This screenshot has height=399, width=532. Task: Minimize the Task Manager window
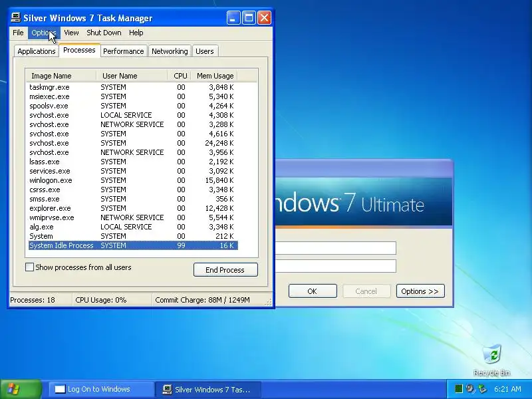pos(233,18)
